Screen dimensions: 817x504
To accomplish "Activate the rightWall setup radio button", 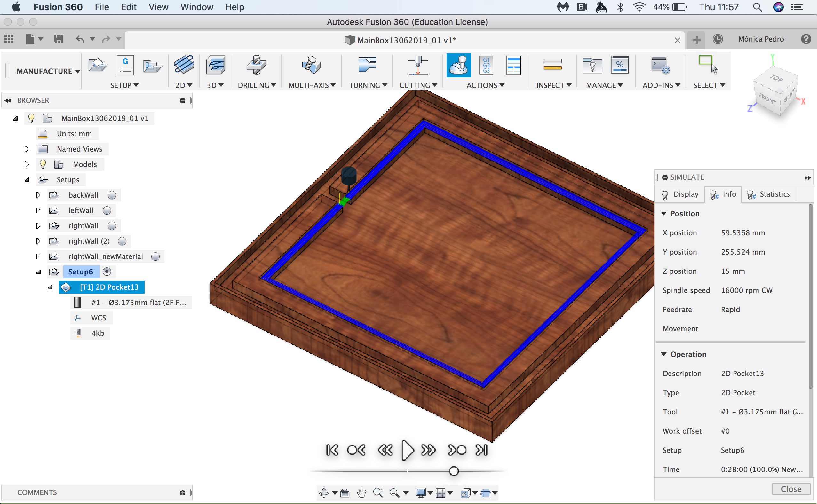I will [112, 226].
